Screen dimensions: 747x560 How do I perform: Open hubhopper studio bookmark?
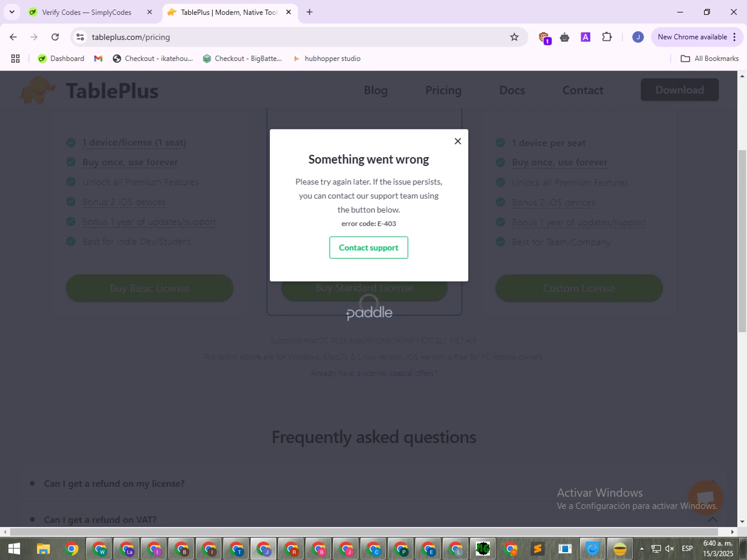(x=327, y=59)
